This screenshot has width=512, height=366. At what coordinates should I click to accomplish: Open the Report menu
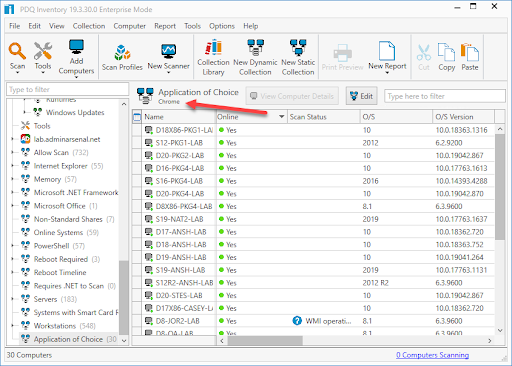tap(165, 26)
